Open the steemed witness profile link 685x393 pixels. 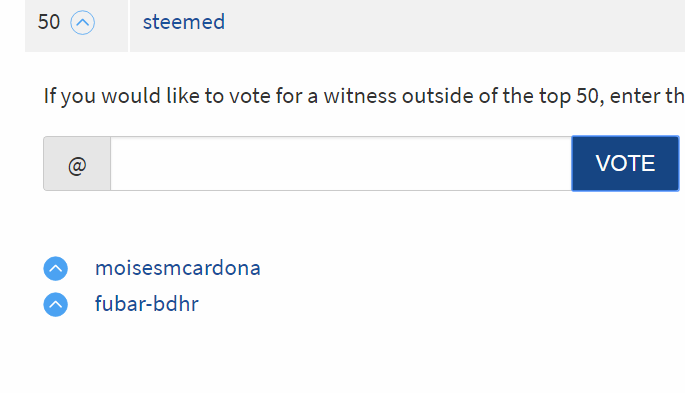184,22
